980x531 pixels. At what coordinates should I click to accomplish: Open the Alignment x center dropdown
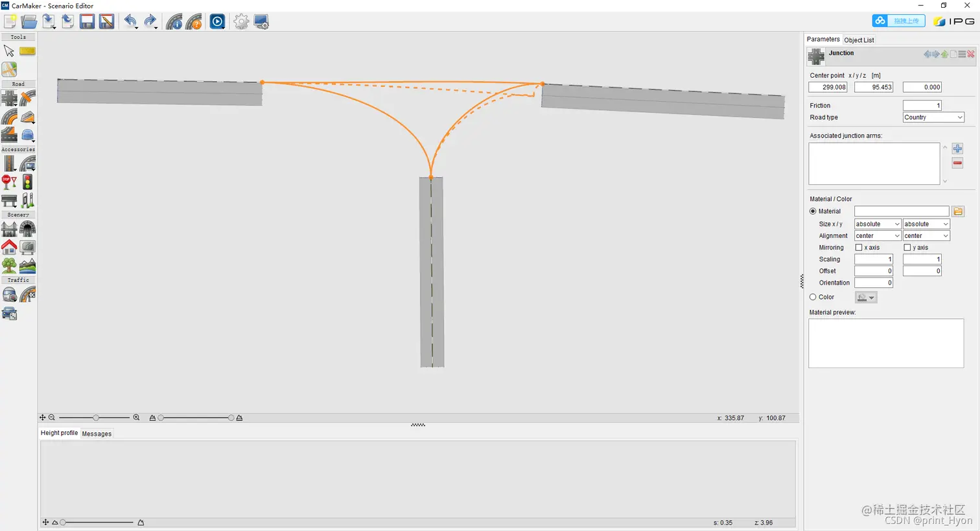coord(878,236)
